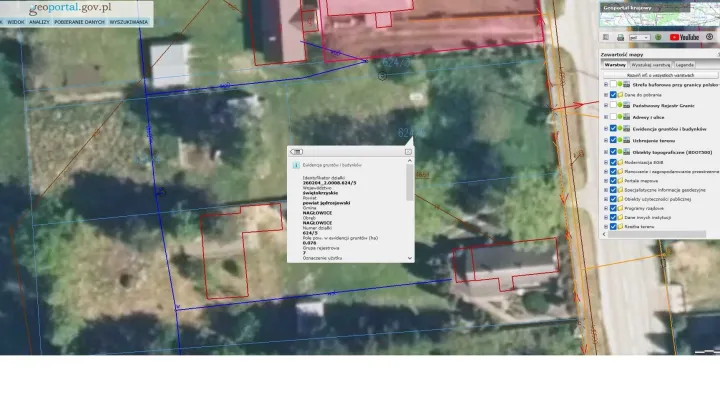This screenshot has height=420, width=720.
Task: Click the layer panel horizontal scrollbar
Action: pos(657,234)
